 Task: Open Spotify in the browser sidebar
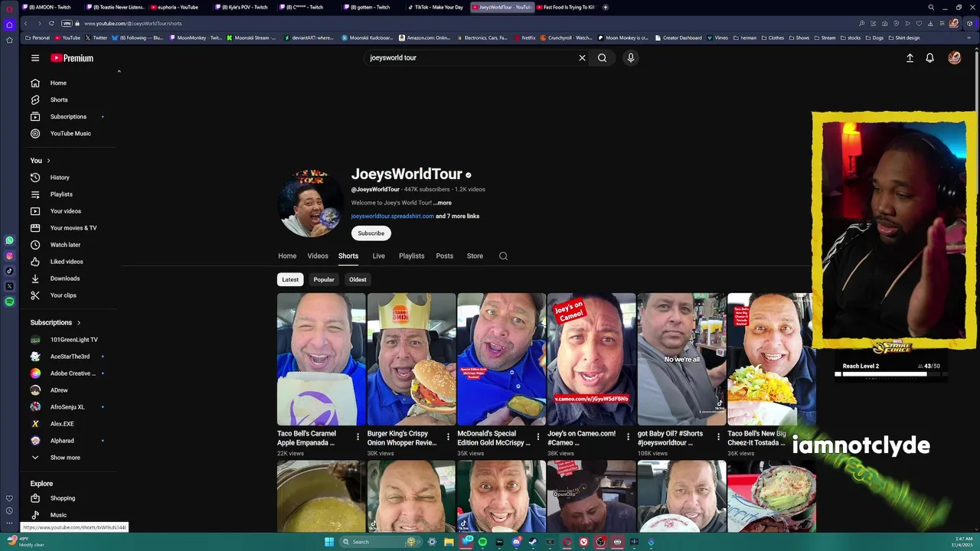pos(9,302)
